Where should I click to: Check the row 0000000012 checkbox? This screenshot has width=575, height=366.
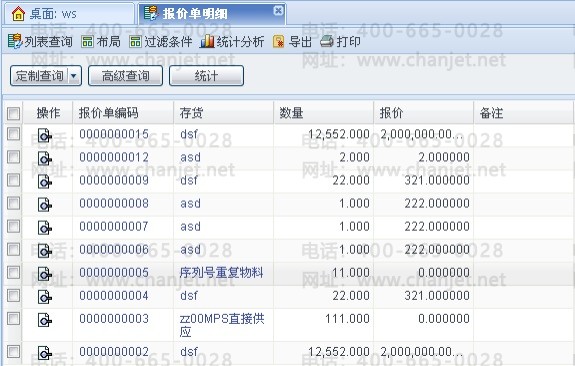click(x=14, y=157)
